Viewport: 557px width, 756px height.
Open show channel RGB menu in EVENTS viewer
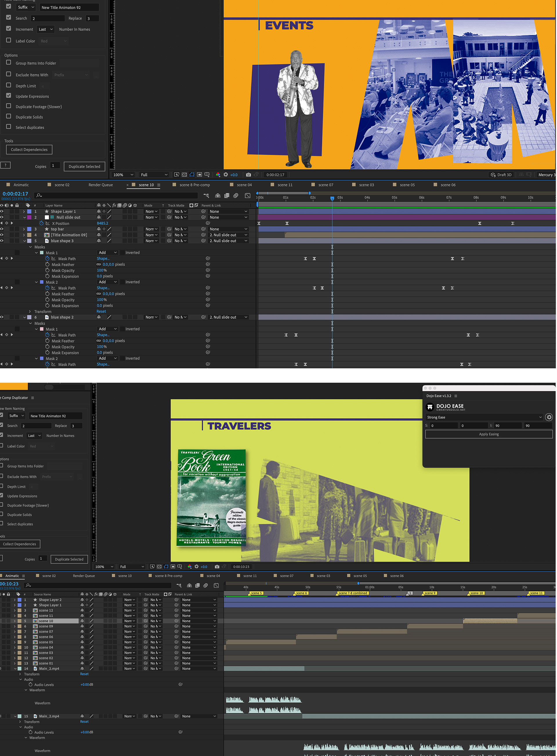click(x=218, y=175)
